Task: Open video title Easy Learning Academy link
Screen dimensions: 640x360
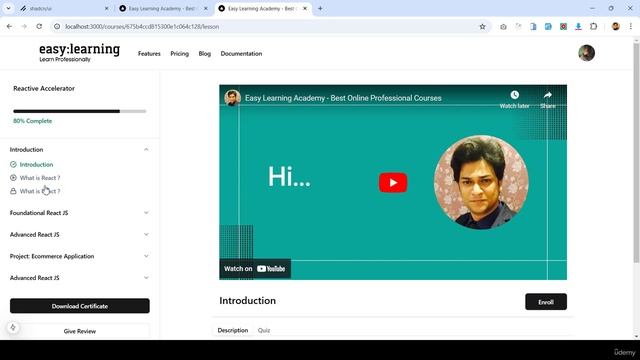Action: (x=343, y=98)
